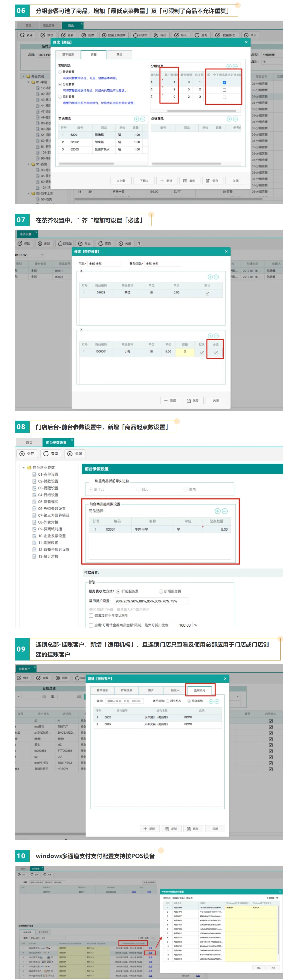Click 关闭 in the 修改【商品】 dialog
The image size is (291, 980).
click(x=235, y=181)
